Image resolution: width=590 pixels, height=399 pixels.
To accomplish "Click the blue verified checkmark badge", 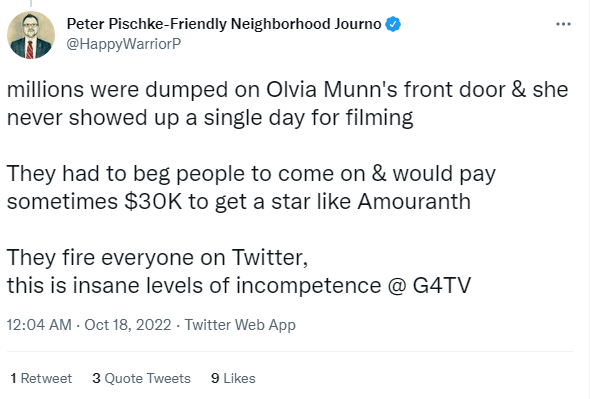I will 393,24.
